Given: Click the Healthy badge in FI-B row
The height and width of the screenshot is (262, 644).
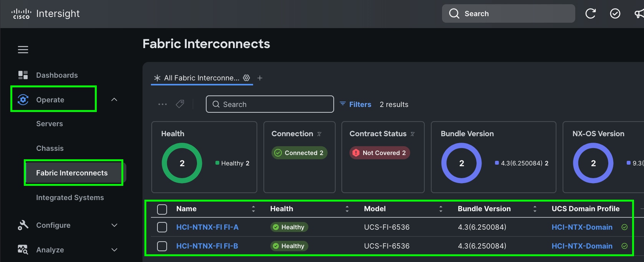Looking at the screenshot, I should [x=289, y=246].
